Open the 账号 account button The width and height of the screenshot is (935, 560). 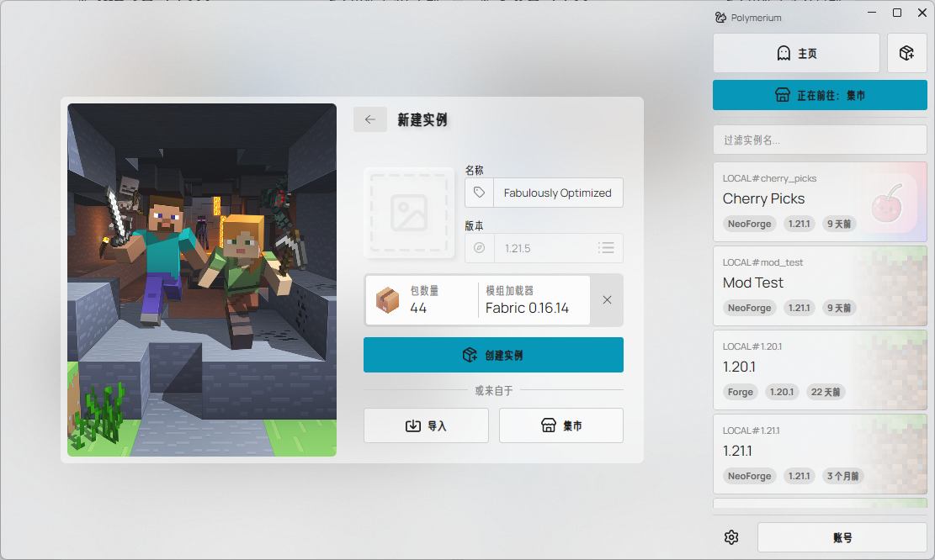click(842, 537)
